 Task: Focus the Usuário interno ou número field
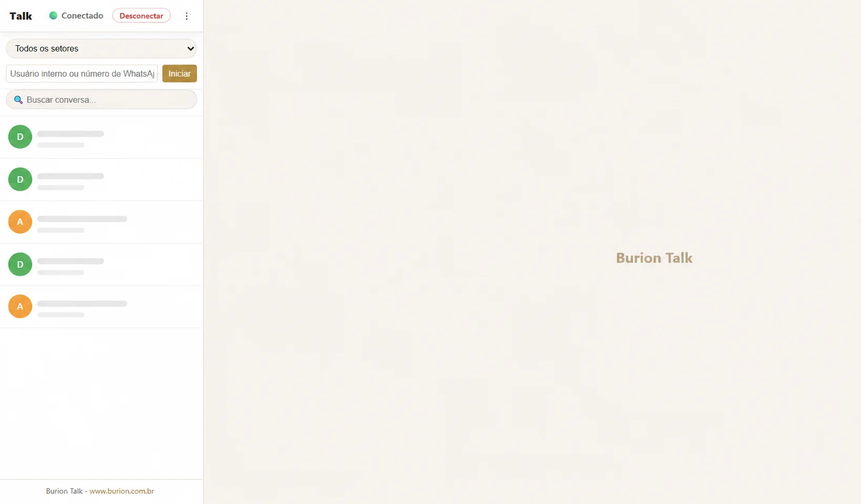(82, 73)
